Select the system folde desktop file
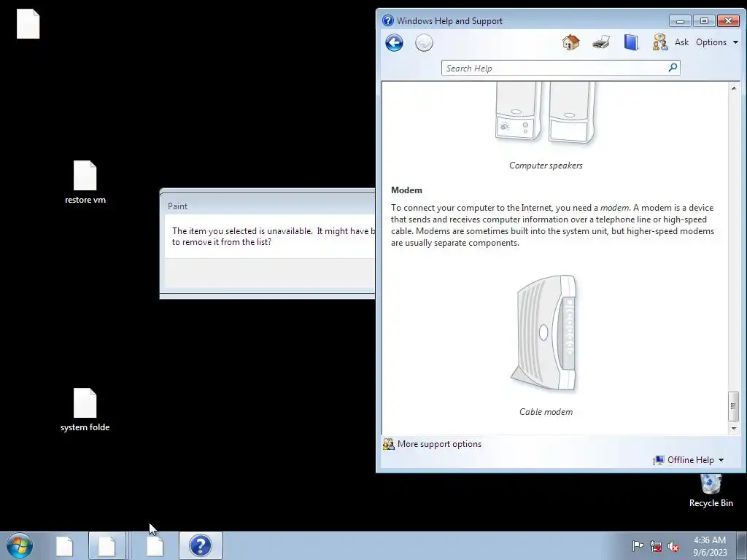 click(x=85, y=411)
